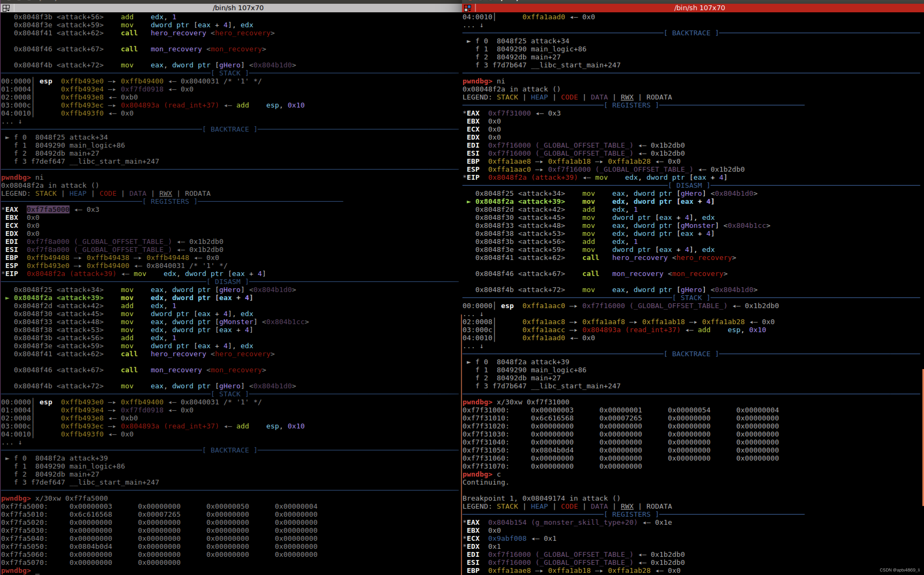Click left pane EIP register value 0x8048f2a (attack+39)

click(x=71, y=274)
